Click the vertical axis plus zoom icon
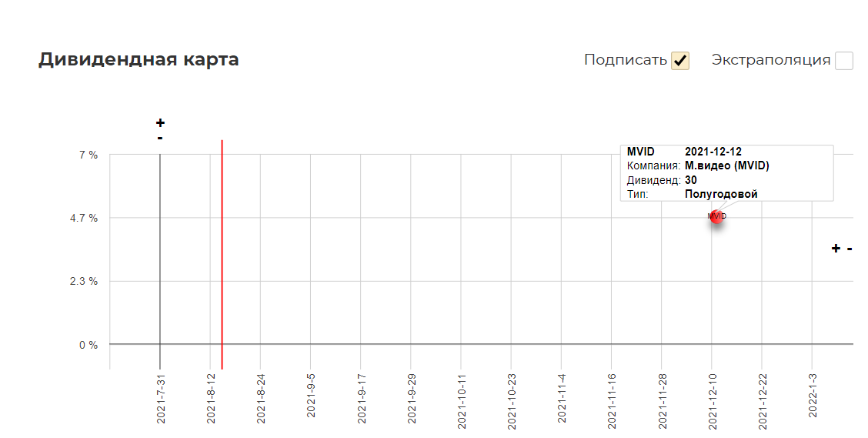Image resolution: width=868 pixels, height=438 pixels. pyautogui.click(x=160, y=122)
